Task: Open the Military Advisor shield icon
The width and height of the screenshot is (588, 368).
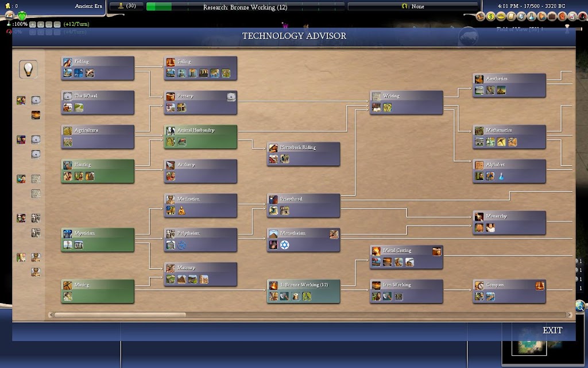Action: click(521, 16)
